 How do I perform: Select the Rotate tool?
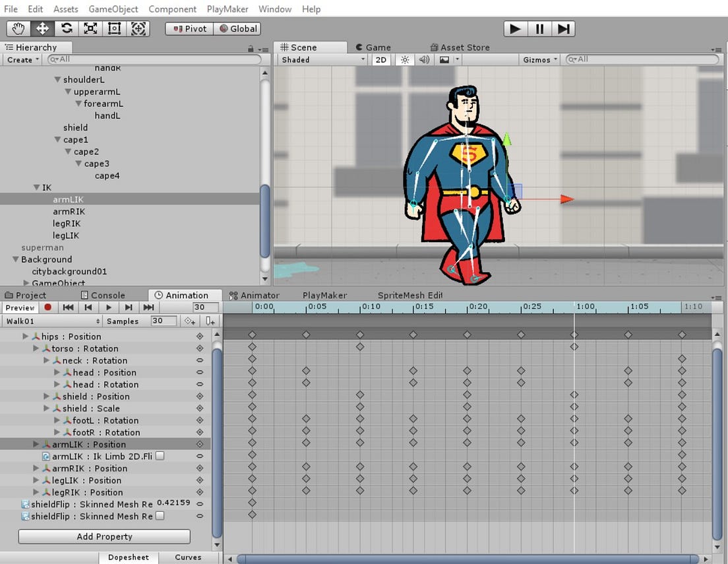[x=66, y=28]
